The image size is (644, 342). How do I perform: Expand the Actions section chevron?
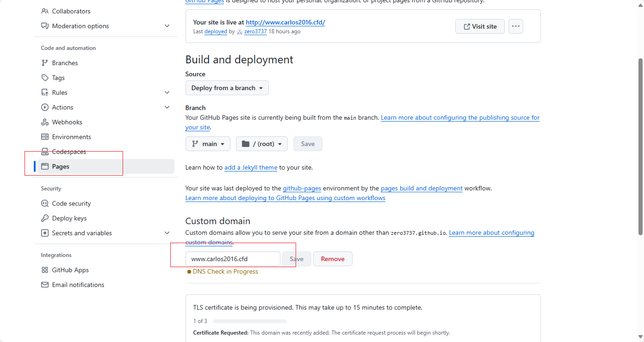[167, 107]
